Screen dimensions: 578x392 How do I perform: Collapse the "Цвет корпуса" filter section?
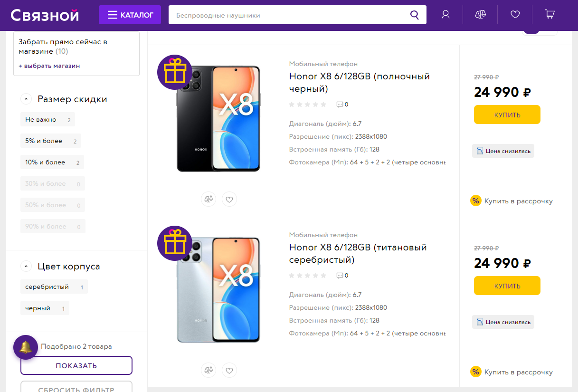26,267
